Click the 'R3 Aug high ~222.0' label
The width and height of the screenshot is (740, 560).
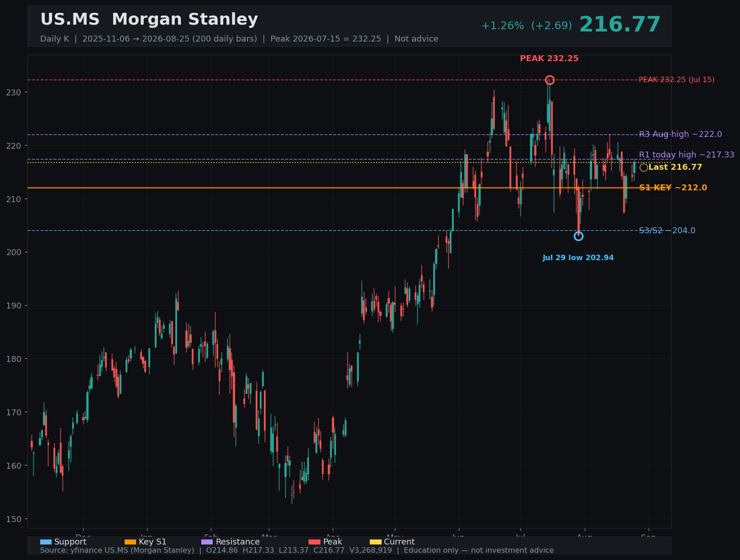(x=681, y=134)
